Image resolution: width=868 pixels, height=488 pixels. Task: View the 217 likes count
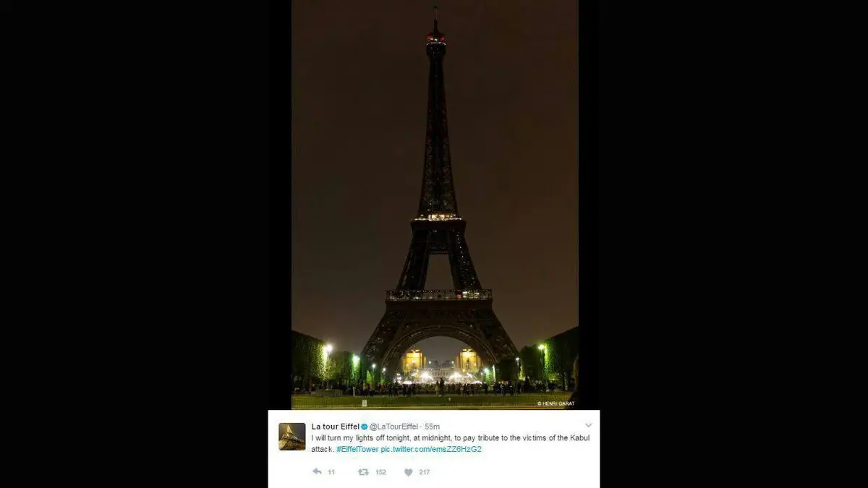tap(424, 472)
